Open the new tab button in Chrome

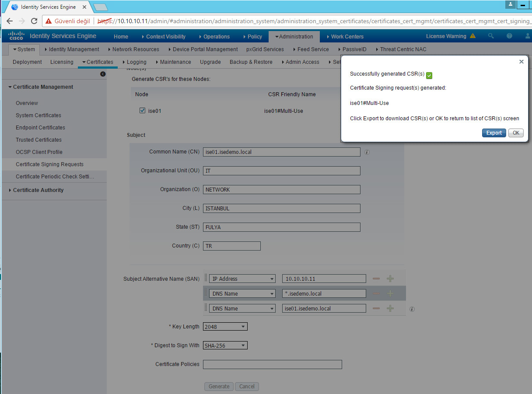(x=101, y=7)
